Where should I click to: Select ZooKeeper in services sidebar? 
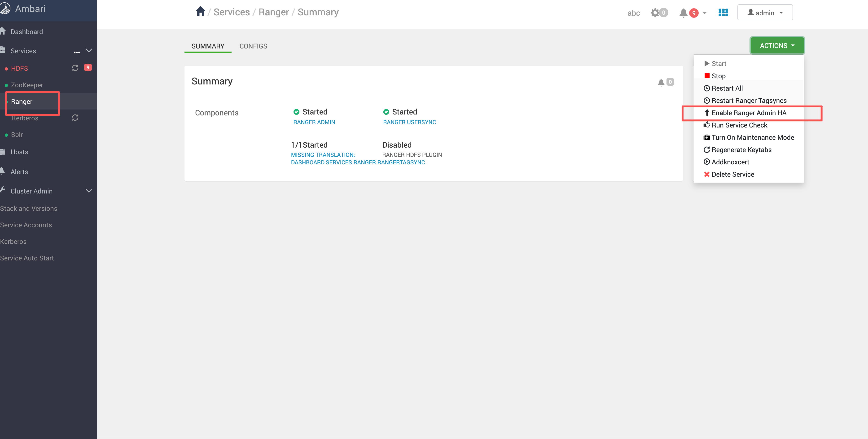point(27,85)
